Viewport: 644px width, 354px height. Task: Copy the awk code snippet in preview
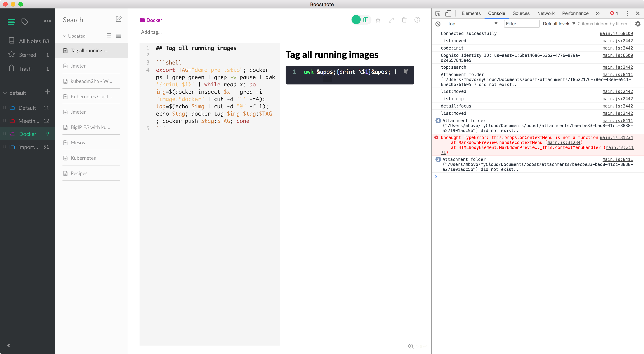pos(407,72)
